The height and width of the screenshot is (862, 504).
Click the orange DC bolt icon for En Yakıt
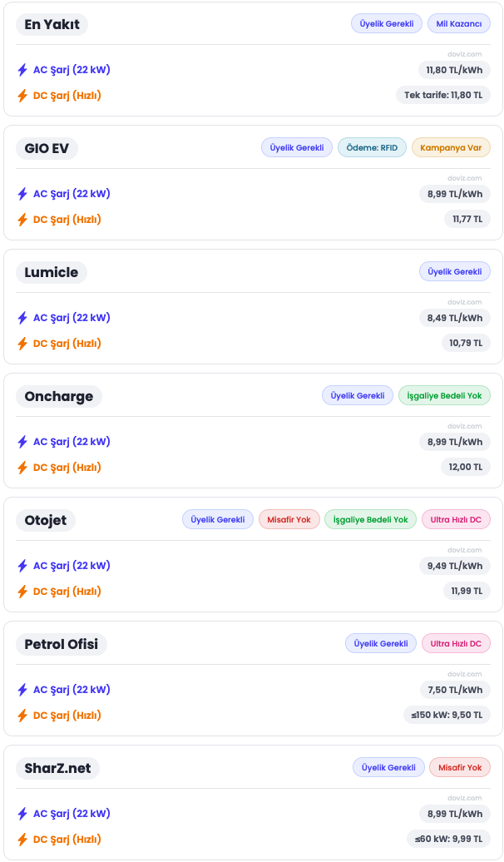click(x=22, y=96)
